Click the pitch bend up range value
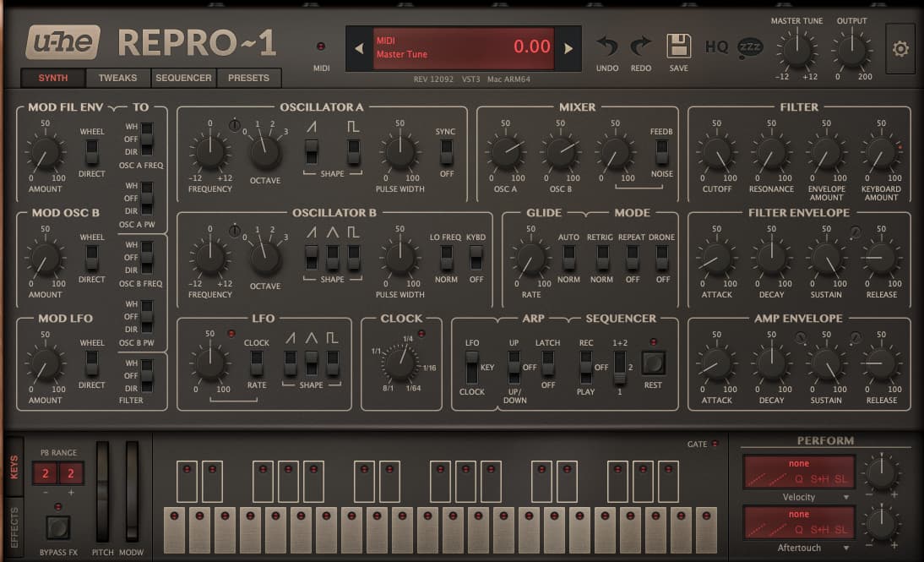This screenshot has width=924, height=562. tap(71, 473)
